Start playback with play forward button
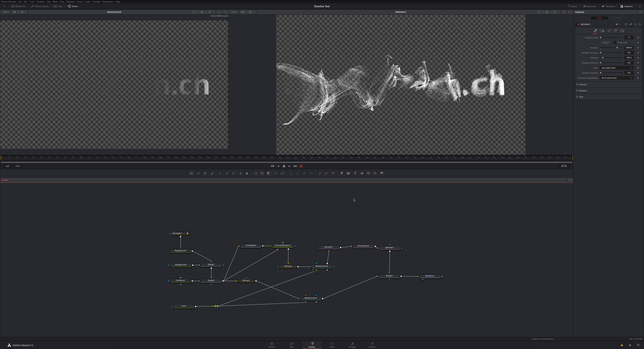Image resolution: width=644 pixels, height=349 pixels. coord(289,166)
